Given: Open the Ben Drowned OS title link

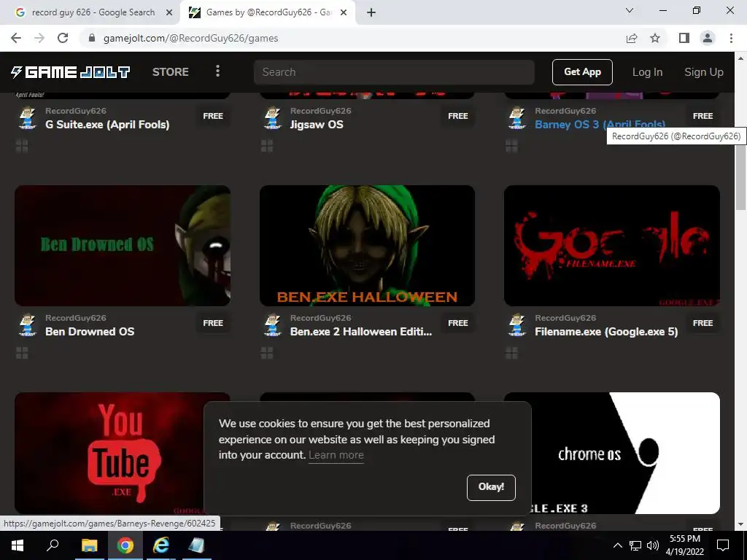Looking at the screenshot, I should pos(90,332).
